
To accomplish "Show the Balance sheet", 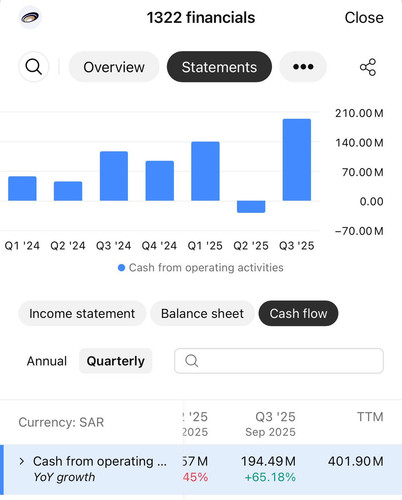I will click(202, 313).
